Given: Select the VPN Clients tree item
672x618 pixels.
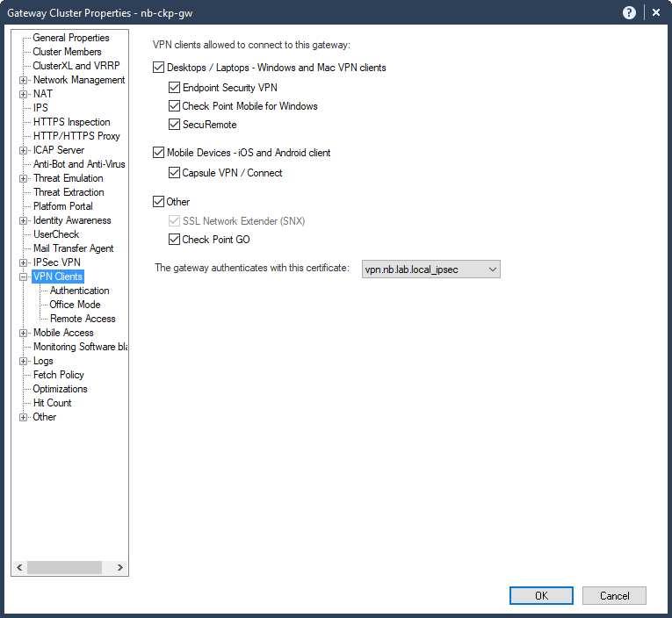Looking at the screenshot, I should [58, 277].
